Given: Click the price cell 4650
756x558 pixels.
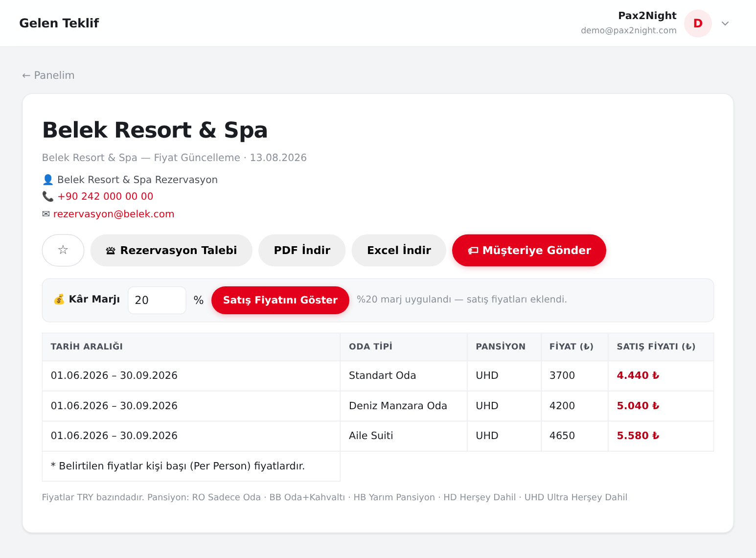Looking at the screenshot, I should (574, 436).
